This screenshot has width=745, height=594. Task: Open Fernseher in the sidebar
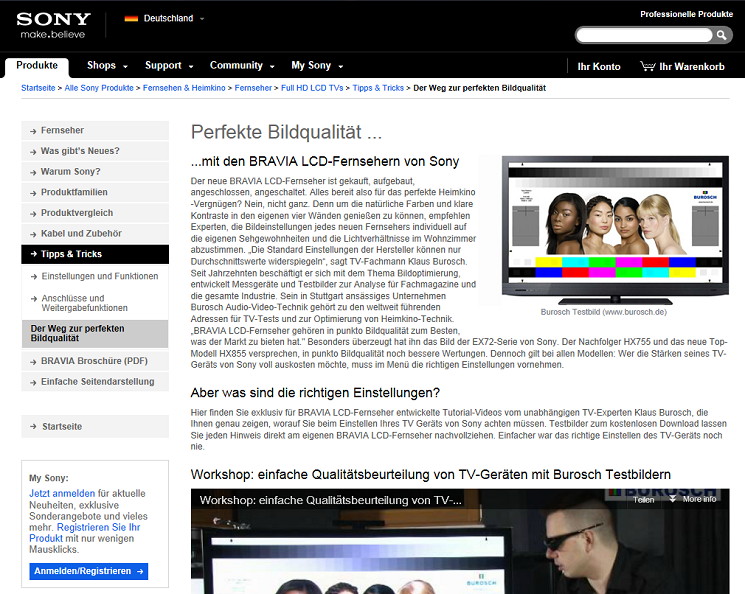(x=95, y=130)
